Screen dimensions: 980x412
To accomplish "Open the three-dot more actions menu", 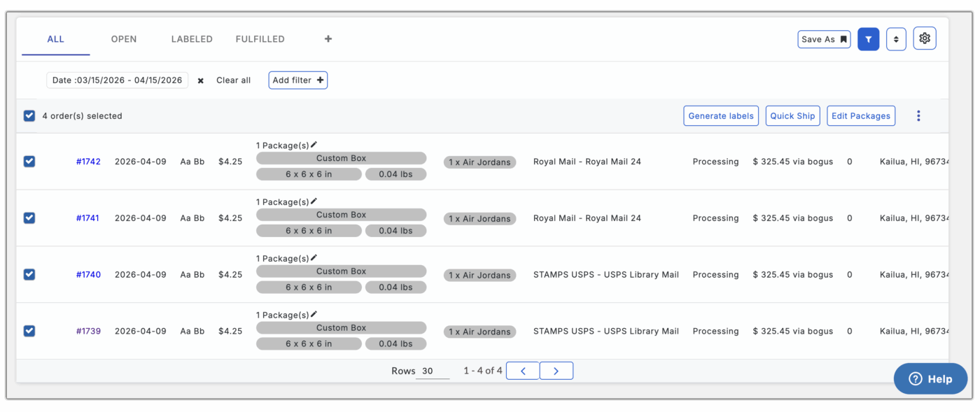I will pos(918,116).
